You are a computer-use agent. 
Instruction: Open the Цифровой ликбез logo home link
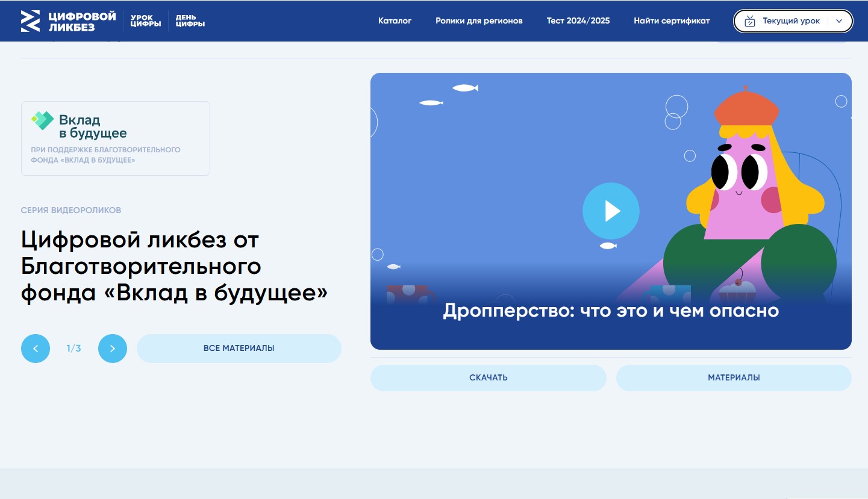point(68,21)
